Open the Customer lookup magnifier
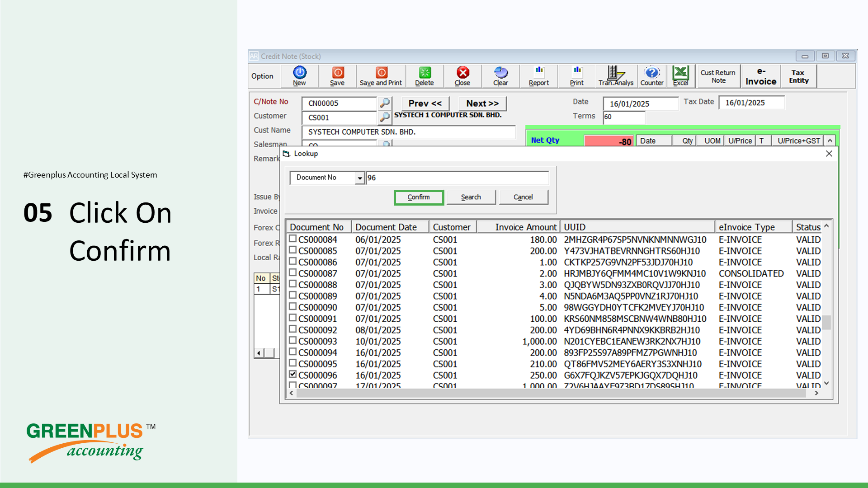 tap(385, 117)
